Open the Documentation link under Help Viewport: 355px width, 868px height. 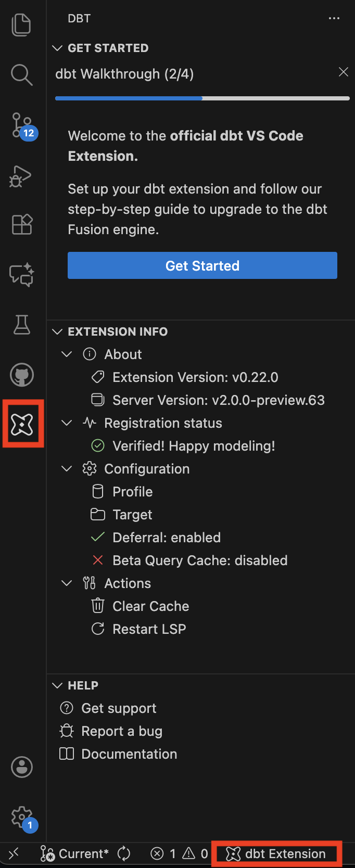pyautogui.click(x=129, y=754)
